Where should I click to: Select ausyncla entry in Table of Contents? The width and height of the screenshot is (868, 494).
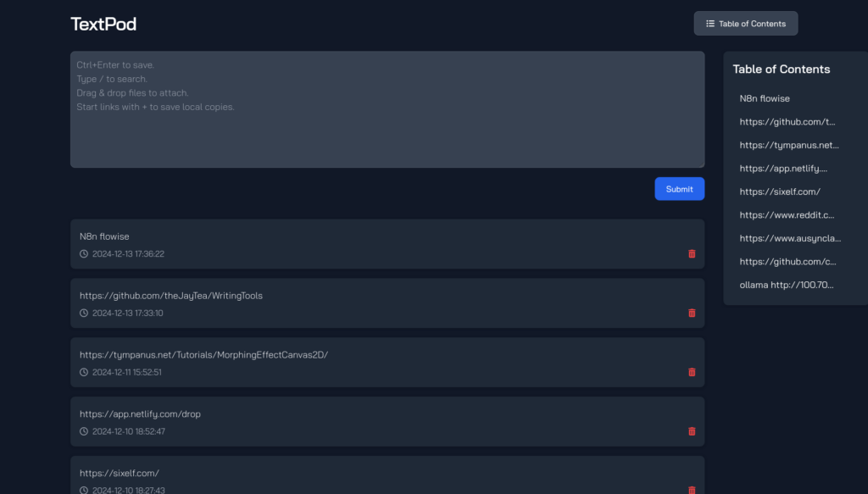tap(787, 238)
